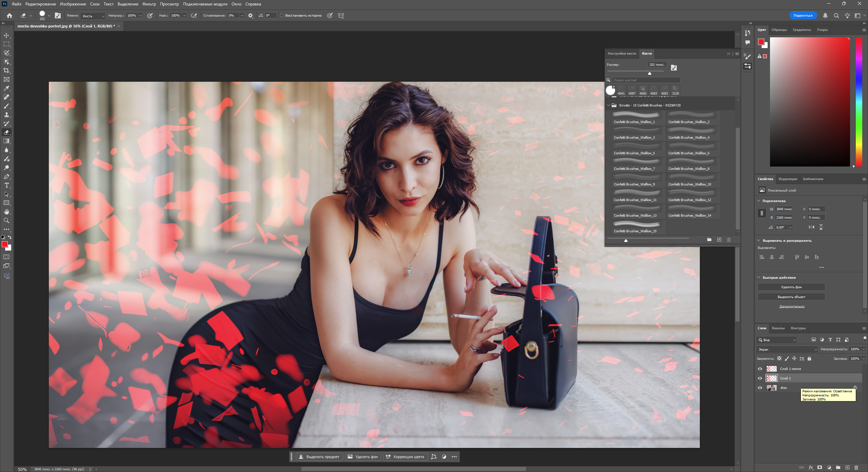Open brush settings gear in options bar
The width and height of the screenshot is (868, 472).
(251, 16)
